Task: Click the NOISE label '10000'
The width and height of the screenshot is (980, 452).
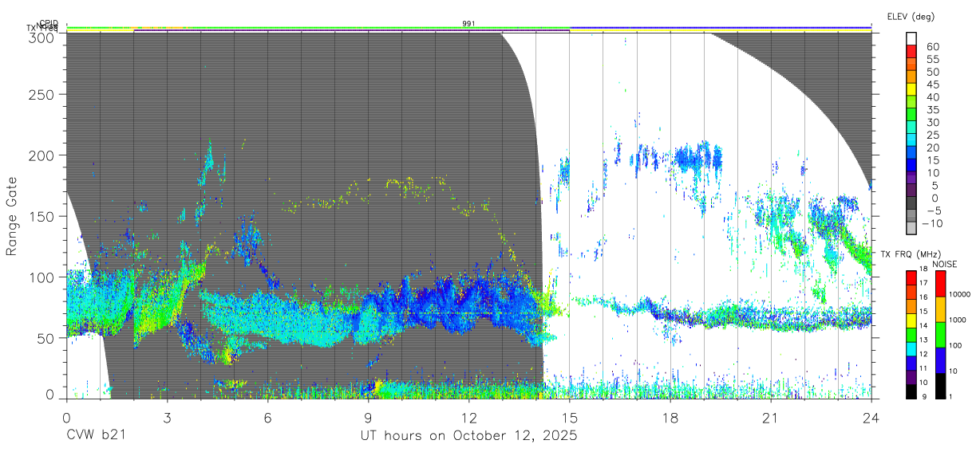Action: [961, 294]
